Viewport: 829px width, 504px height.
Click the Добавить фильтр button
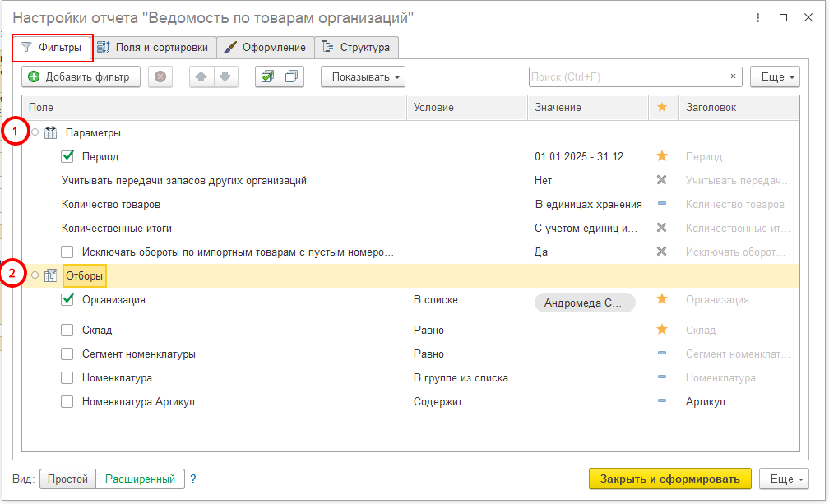pos(81,77)
